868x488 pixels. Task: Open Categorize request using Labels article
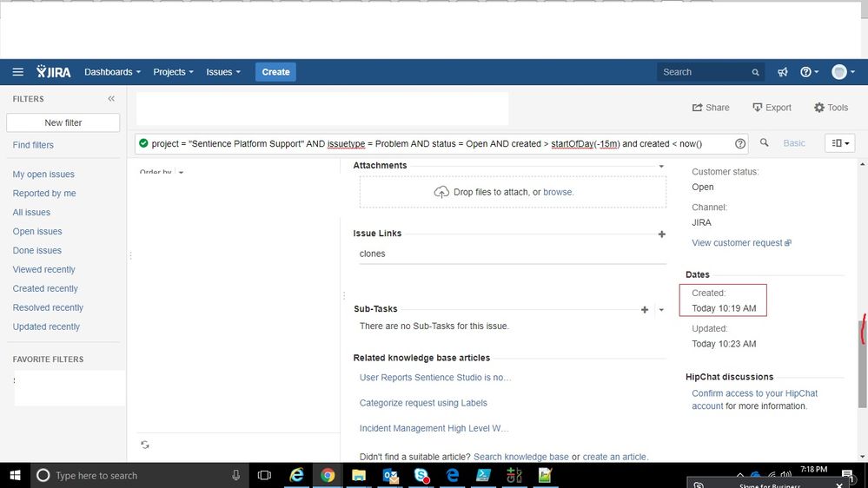click(423, 403)
